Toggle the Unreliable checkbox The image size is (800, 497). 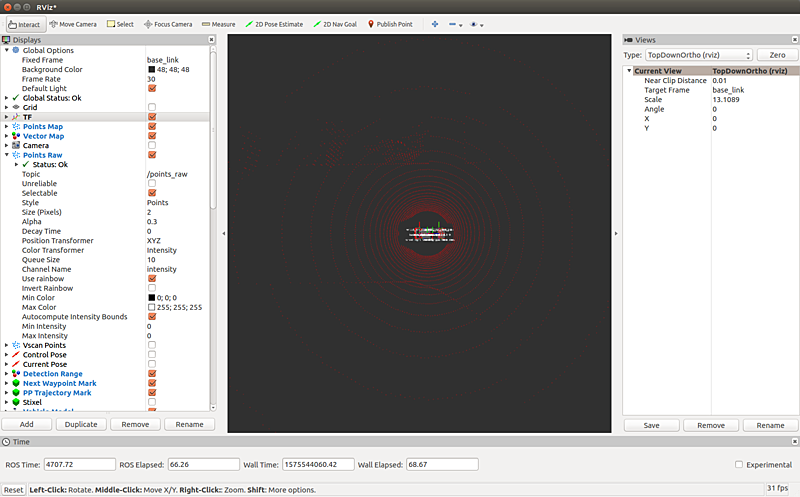[152, 184]
